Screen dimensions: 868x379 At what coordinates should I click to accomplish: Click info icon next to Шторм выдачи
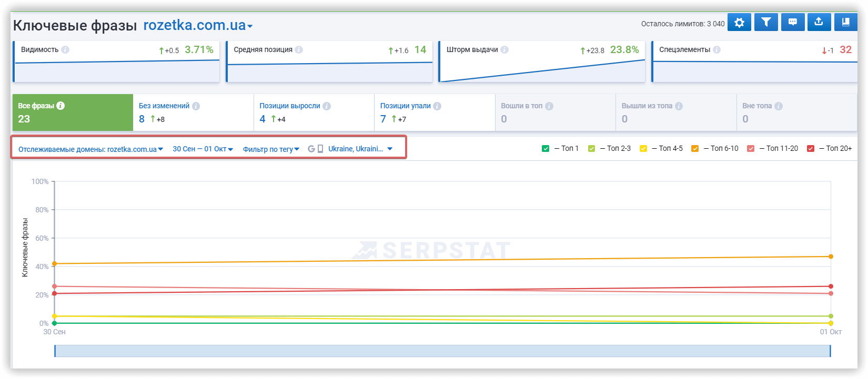(504, 49)
